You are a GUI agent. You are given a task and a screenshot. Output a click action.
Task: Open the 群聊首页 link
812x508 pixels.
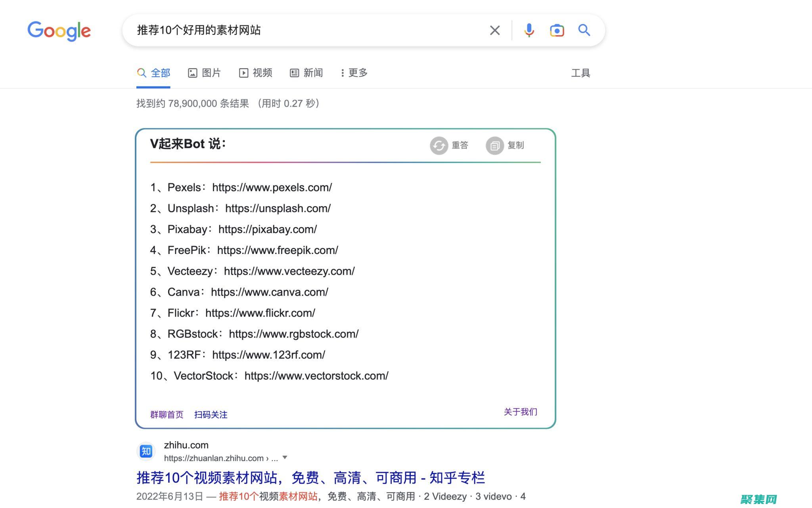(x=167, y=414)
